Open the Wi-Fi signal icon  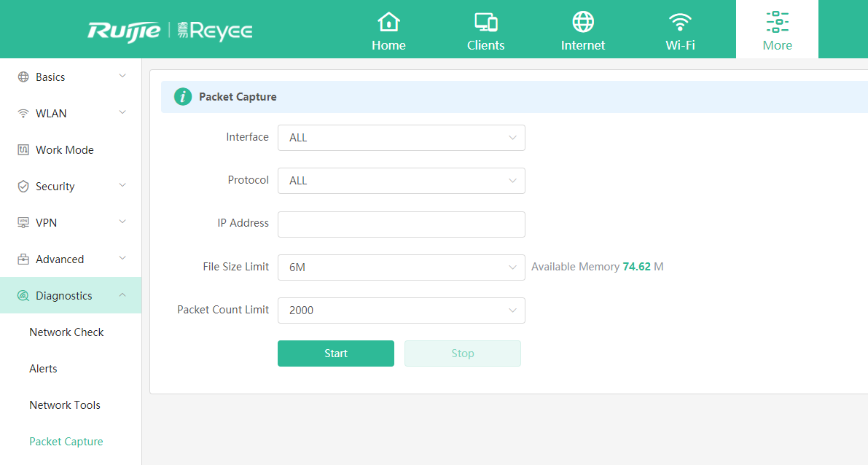click(x=680, y=22)
